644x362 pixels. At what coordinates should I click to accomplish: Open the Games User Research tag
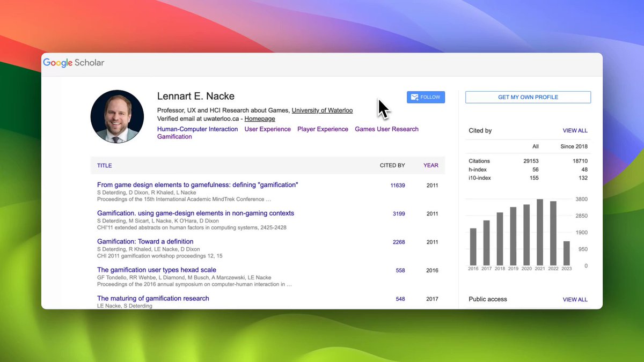pos(386,129)
